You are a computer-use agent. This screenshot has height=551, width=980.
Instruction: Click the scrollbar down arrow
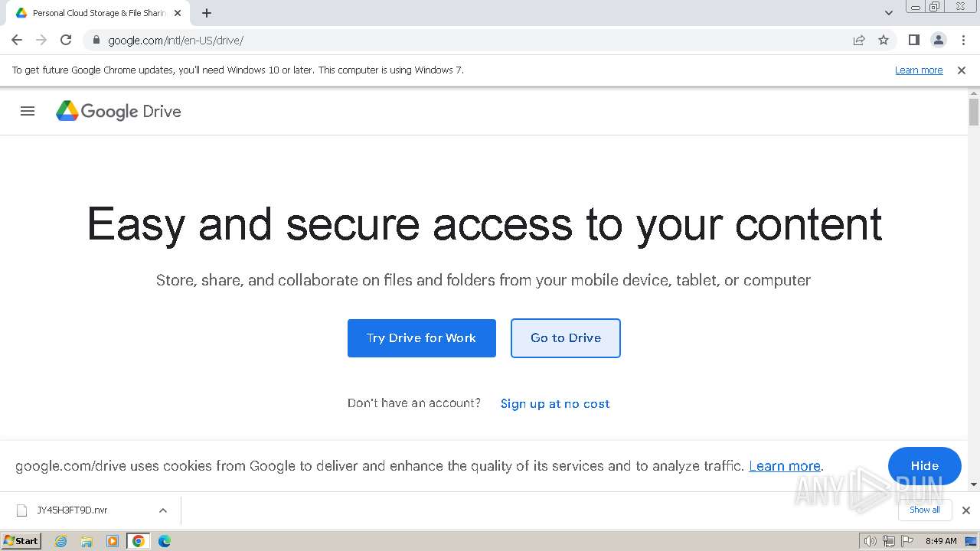[x=974, y=484]
